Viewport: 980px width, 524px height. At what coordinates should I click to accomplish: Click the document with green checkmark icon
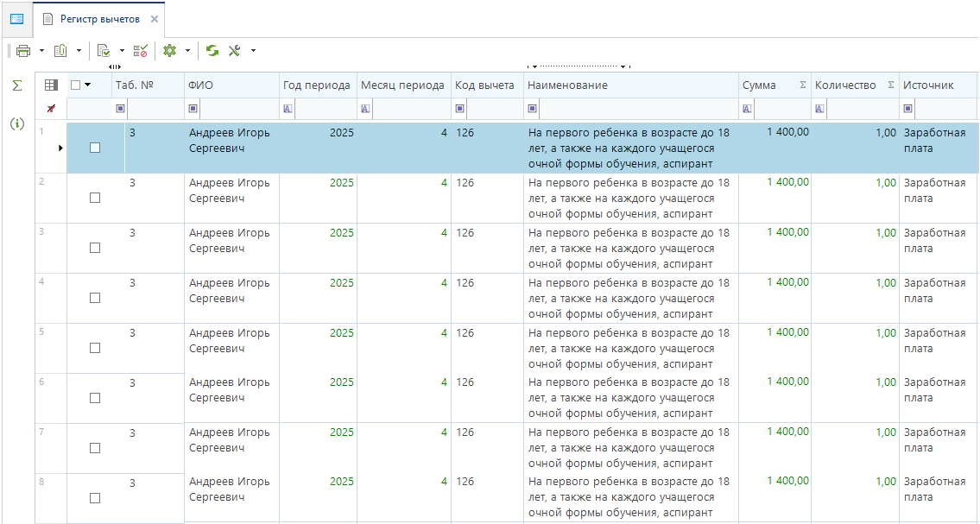point(104,51)
